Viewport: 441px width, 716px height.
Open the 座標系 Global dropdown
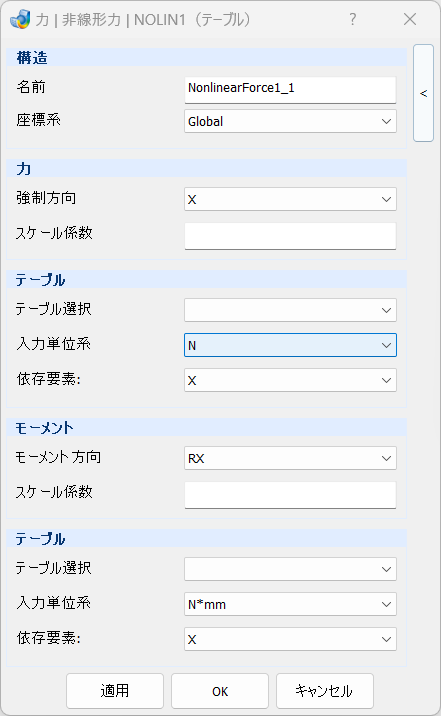(x=290, y=121)
